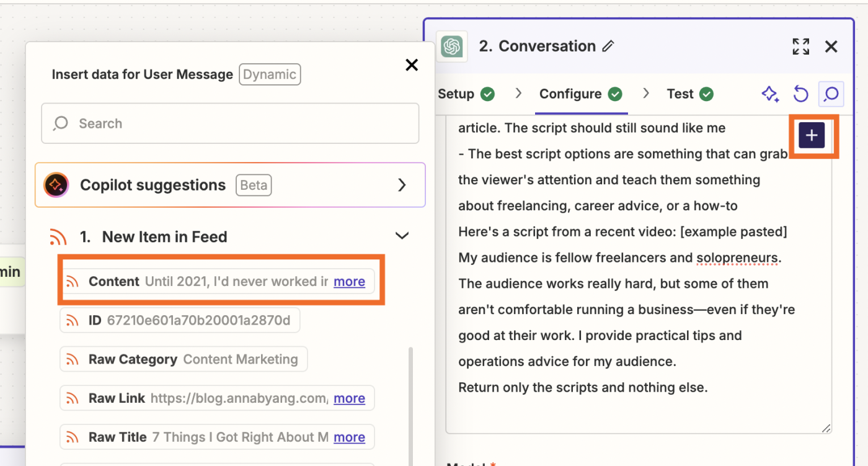Expand the step panel to full screen

coord(800,47)
